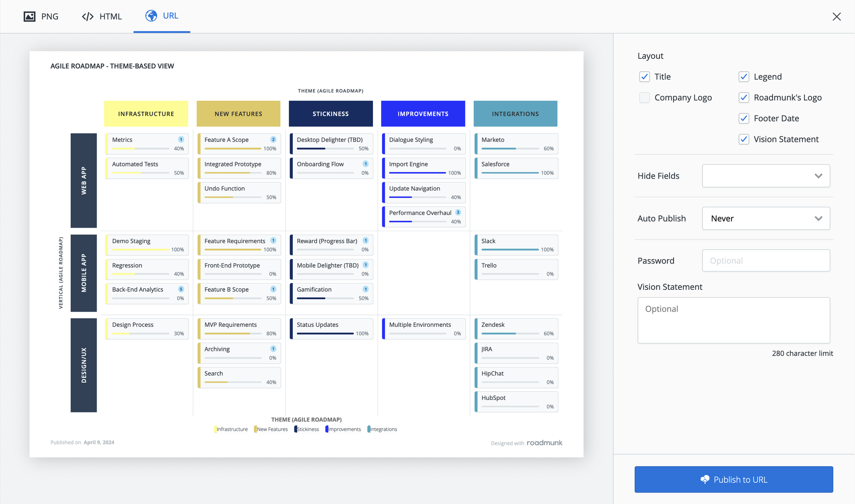
Task: Enable the Company Logo checkbox
Action: pos(644,98)
